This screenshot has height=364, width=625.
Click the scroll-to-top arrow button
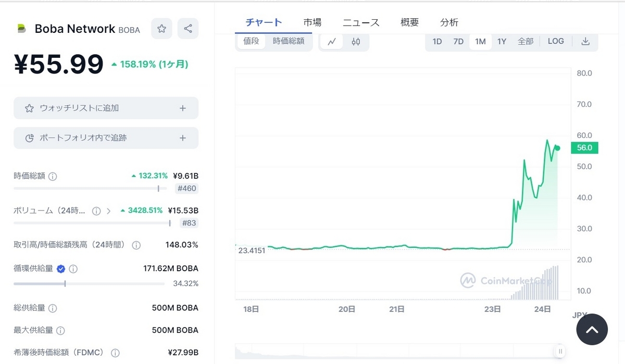coord(592,329)
